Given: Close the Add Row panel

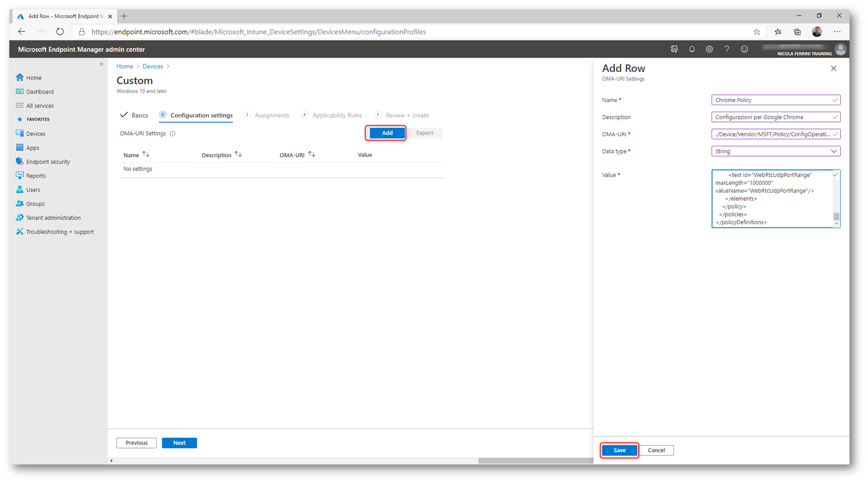Looking at the screenshot, I should click(x=834, y=68).
